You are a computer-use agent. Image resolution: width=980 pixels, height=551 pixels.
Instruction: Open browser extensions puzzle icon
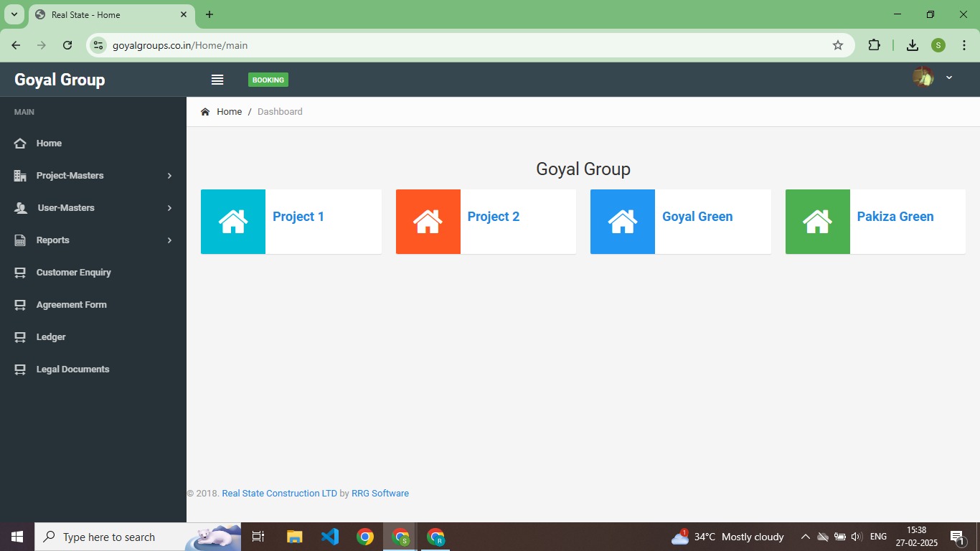tap(874, 45)
